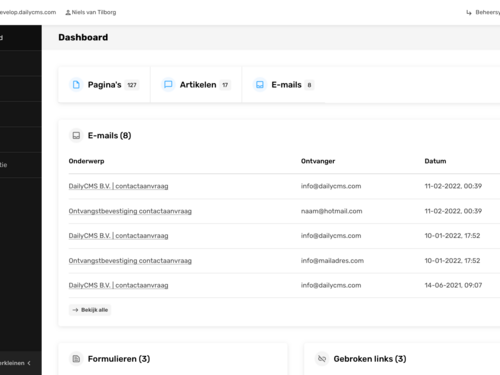Viewport: 500px width, 375px height.
Task: Click the Bekijk alle button
Action: (x=90, y=310)
